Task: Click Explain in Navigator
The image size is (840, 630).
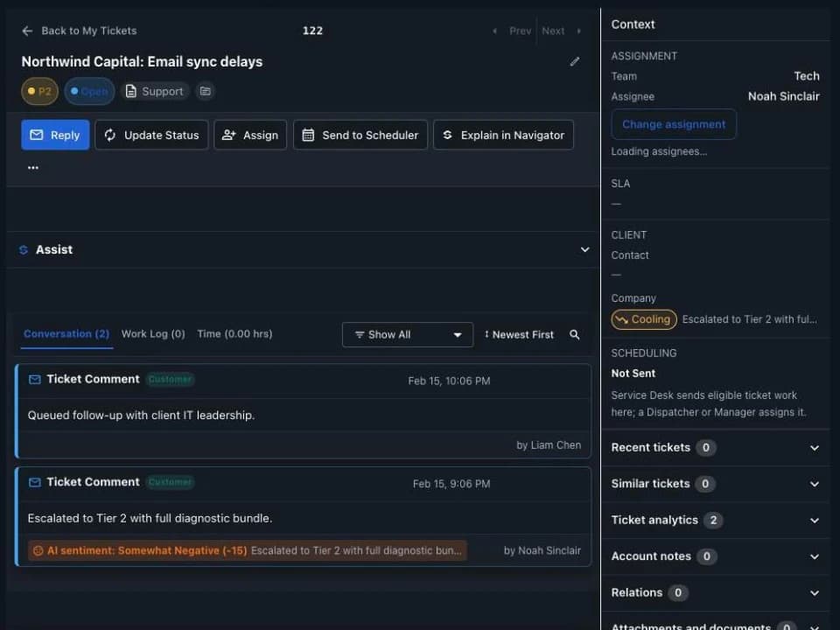Action: pos(503,135)
